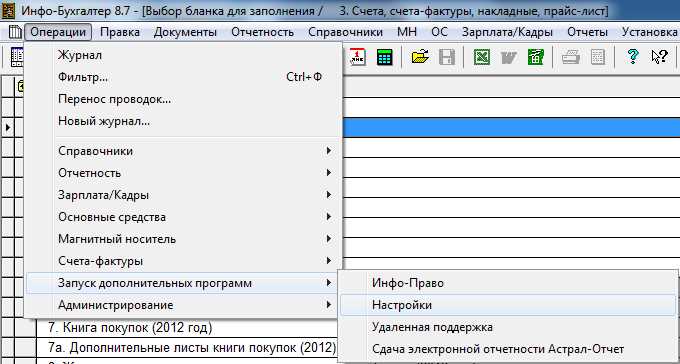680x364 pixels.
Task: Click the floppy disk save icon
Action: point(447,57)
